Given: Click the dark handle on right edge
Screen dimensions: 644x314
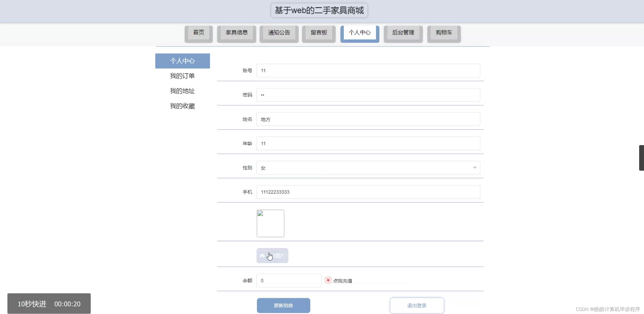Looking at the screenshot, I should (x=641, y=158).
